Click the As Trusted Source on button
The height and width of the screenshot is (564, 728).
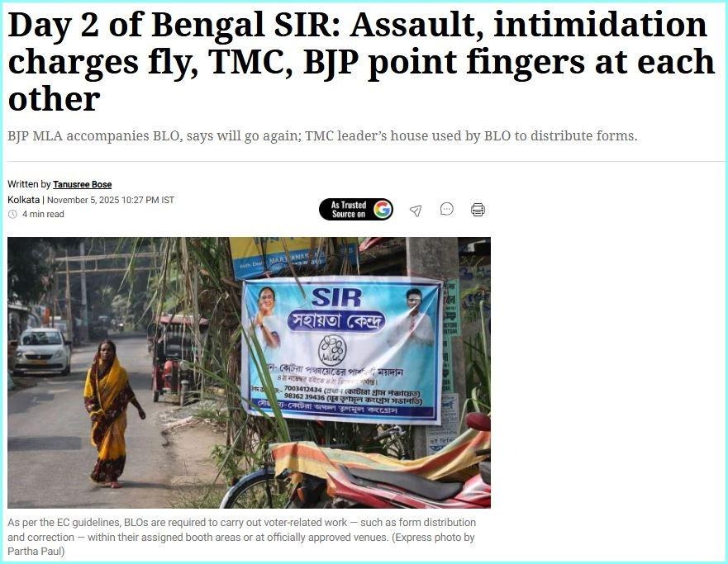click(x=356, y=209)
